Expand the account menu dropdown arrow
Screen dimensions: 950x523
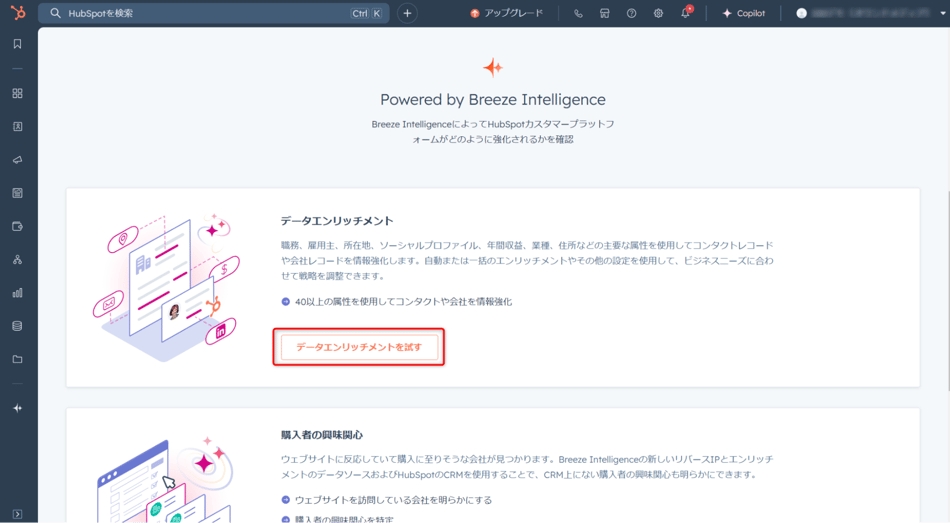[x=943, y=13]
